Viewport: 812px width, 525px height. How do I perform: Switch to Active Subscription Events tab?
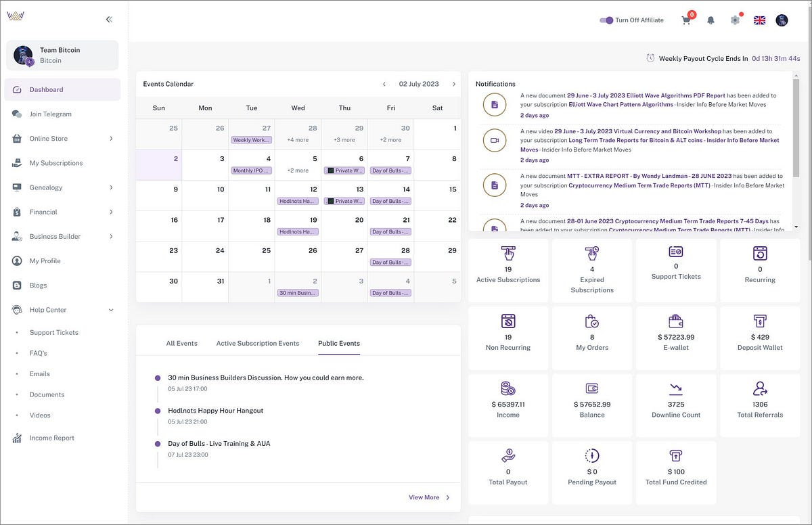[258, 344]
